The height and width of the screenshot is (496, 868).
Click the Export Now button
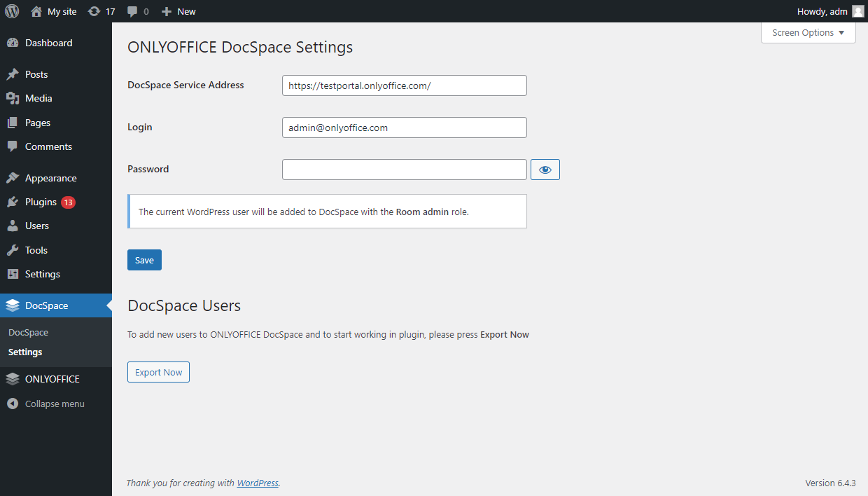[158, 372]
